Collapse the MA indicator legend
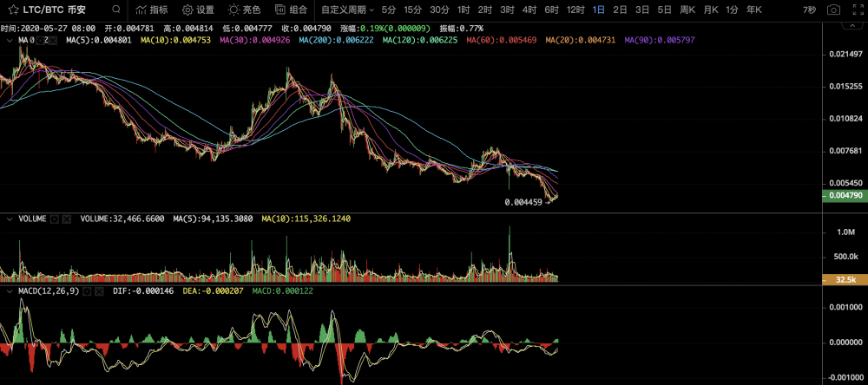Viewport: 868px width, 385px height. pos(10,40)
